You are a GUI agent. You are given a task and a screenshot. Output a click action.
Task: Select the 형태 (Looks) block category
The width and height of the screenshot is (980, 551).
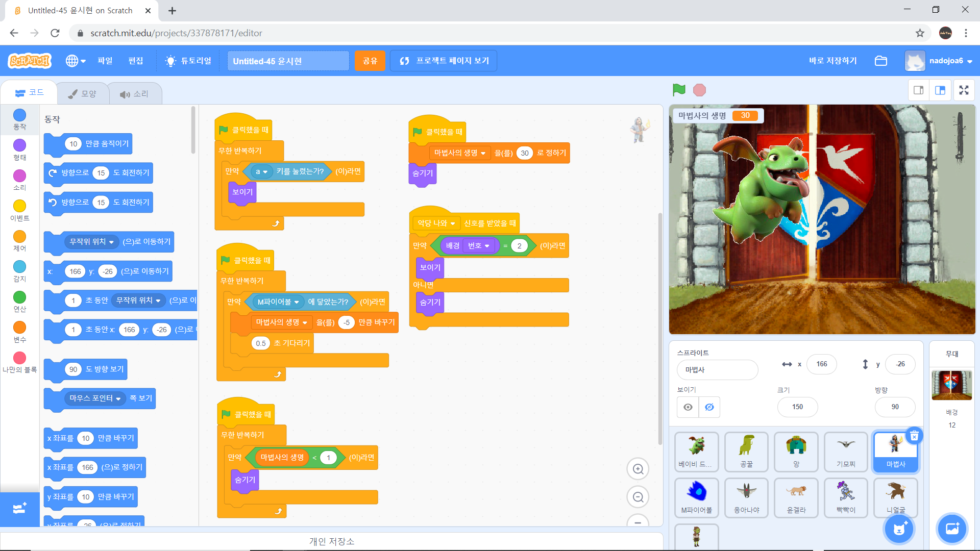tap(19, 150)
